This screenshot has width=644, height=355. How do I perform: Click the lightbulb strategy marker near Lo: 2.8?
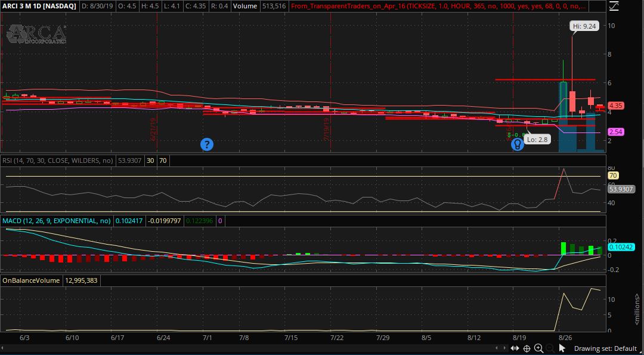pyautogui.click(x=517, y=144)
